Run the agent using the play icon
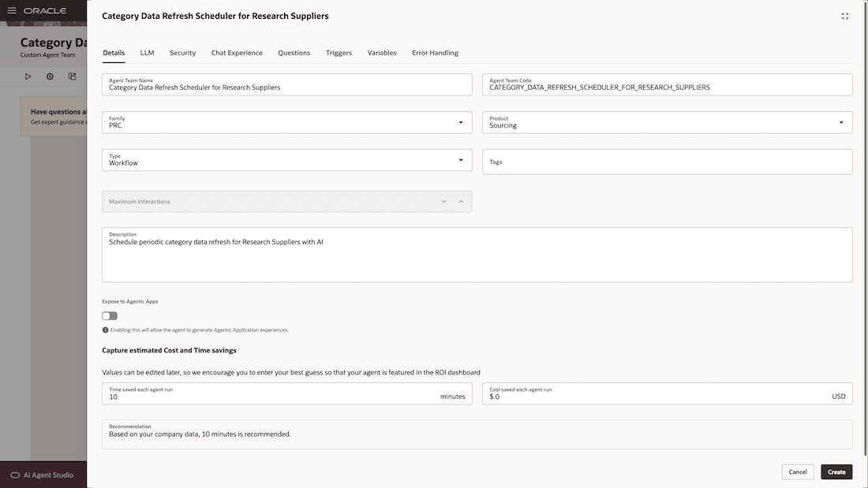868x488 pixels. click(x=28, y=76)
